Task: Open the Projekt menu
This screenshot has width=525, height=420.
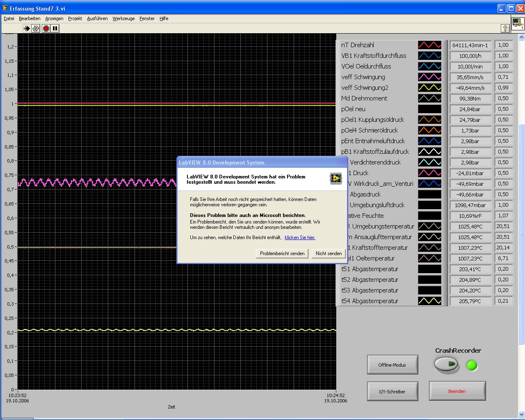Action: (x=75, y=18)
